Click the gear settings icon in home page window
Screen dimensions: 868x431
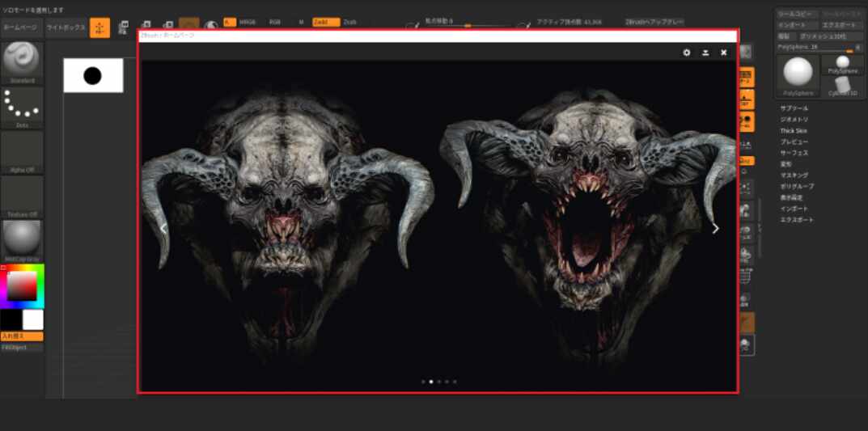[687, 53]
